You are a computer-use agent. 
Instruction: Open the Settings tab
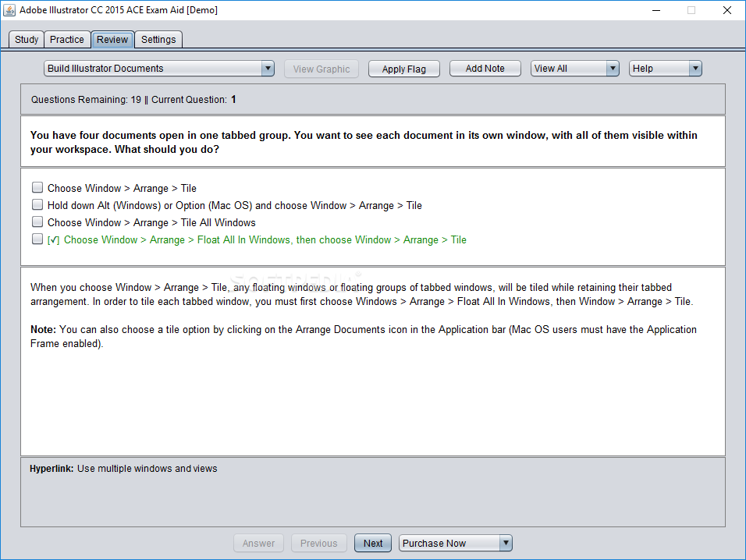pyautogui.click(x=158, y=40)
